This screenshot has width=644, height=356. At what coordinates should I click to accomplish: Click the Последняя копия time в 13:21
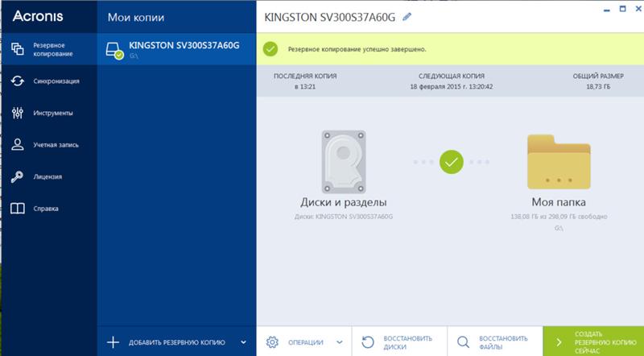pos(305,87)
